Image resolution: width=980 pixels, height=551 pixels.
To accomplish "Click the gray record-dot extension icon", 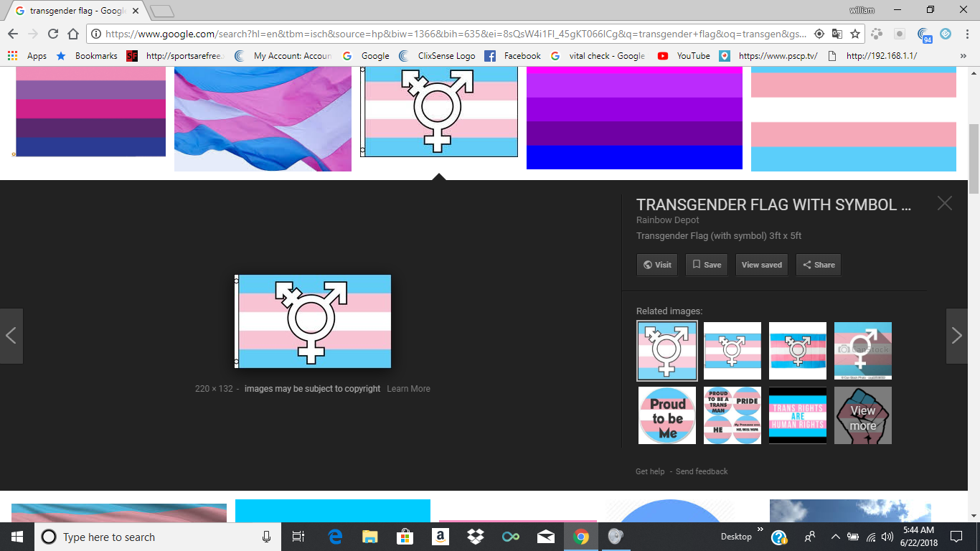I will coord(900,34).
